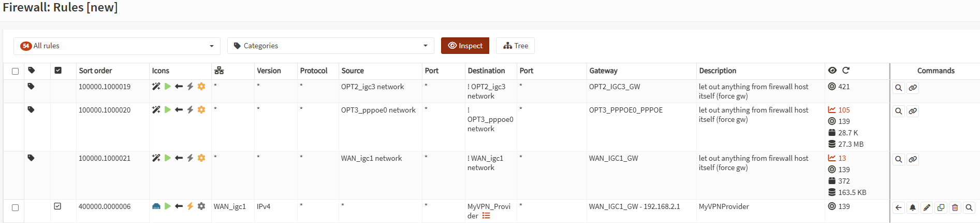
Task: Click the edit pencil icon for MyVPNProvider rule
Action: pyautogui.click(x=927, y=207)
